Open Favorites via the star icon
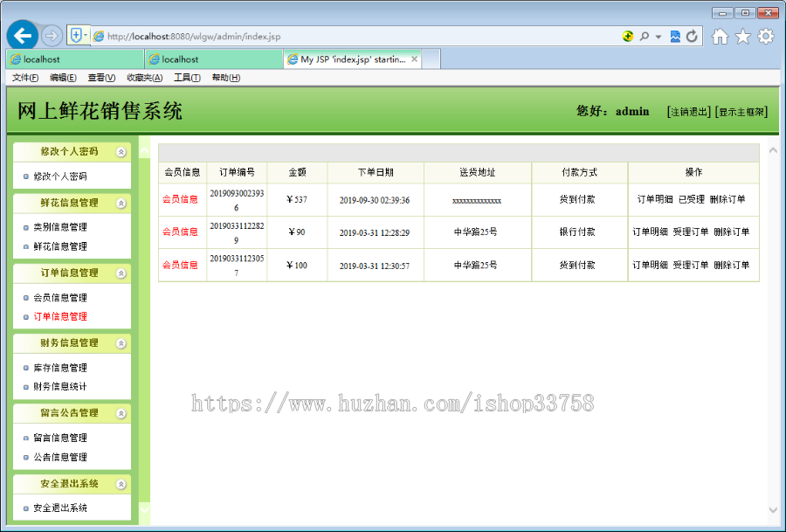The height and width of the screenshot is (532, 786). 742,36
